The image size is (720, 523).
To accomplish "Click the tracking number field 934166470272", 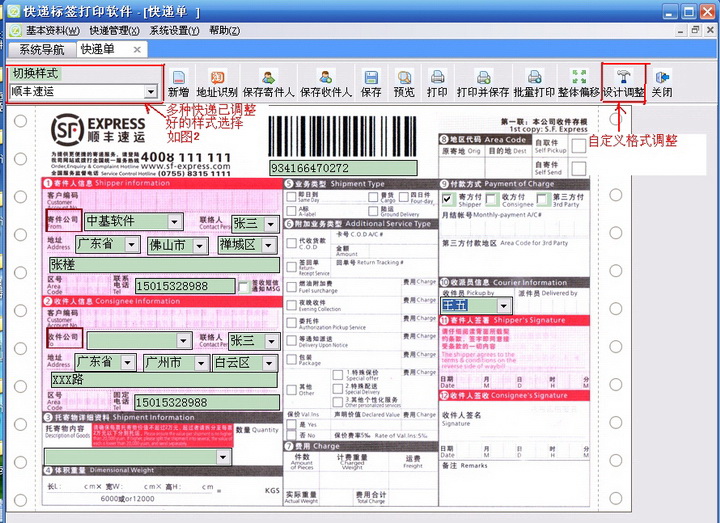I will (x=343, y=168).
